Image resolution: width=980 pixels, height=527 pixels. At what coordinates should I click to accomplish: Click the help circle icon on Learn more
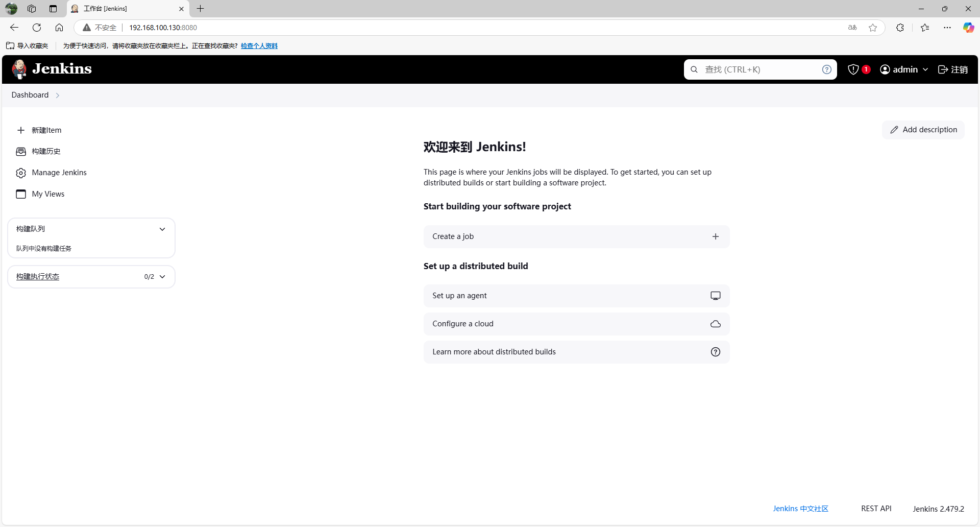716,352
